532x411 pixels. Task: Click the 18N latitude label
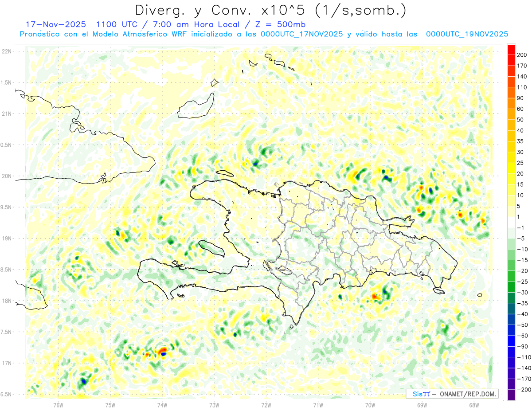pyautogui.click(x=7, y=301)
